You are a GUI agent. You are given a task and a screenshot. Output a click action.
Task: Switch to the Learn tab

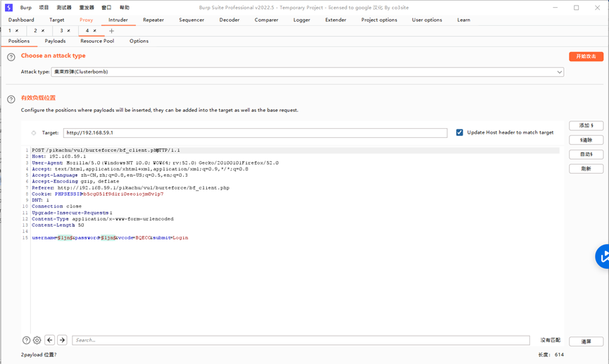[x=463, y=20]
